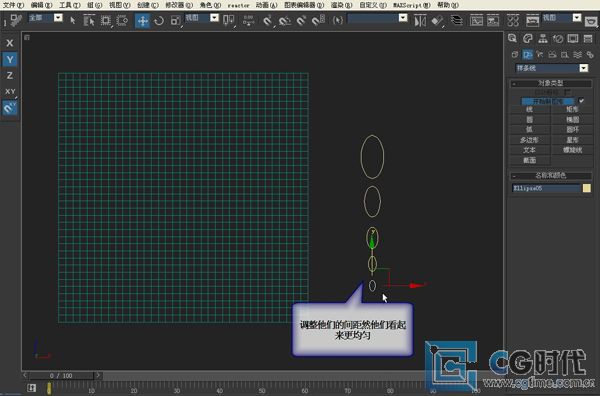Open the 样条线 shape type dropdown

(x=551, y=68)
